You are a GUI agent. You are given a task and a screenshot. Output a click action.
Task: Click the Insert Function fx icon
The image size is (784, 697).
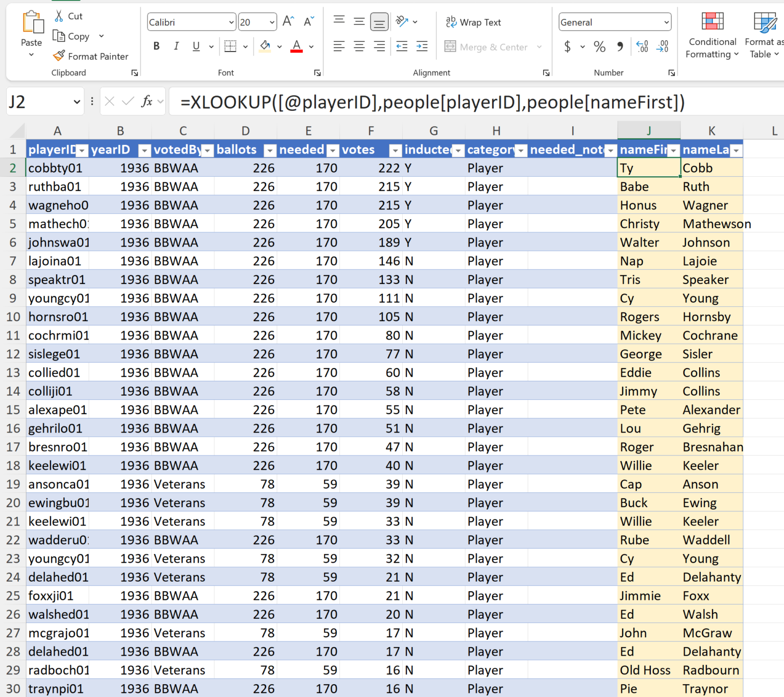pyautogui.click(x=147, y=102)
